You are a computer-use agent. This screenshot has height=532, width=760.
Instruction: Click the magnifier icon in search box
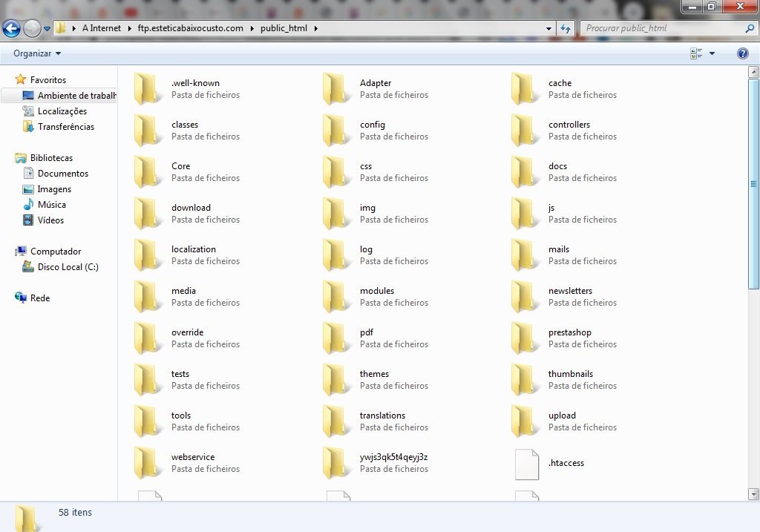pyautogui.click(x=750, y=28)
